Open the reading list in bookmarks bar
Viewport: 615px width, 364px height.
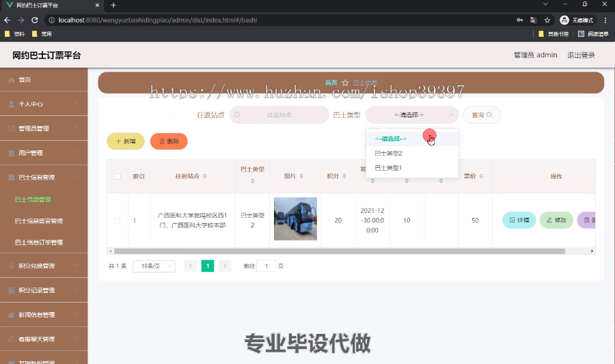pos(593,34)
